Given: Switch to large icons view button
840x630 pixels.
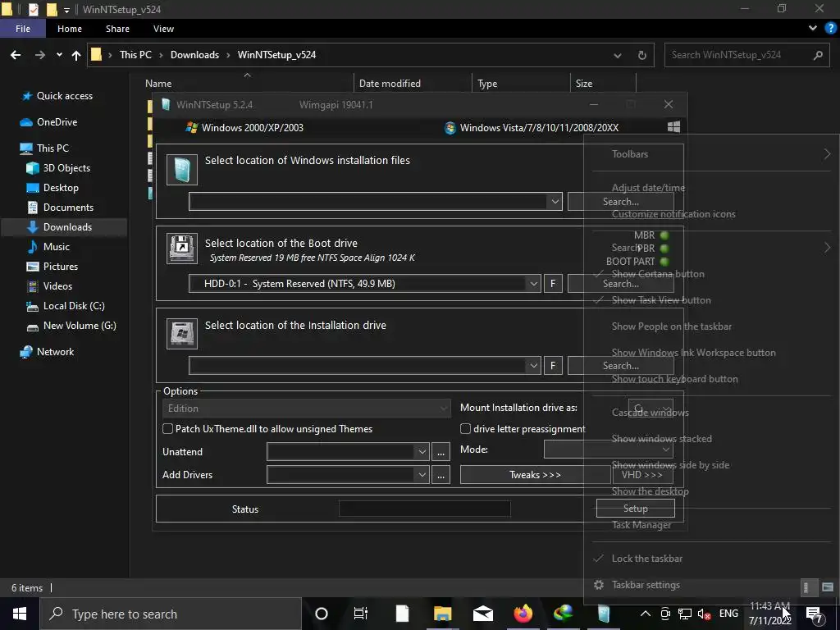Looking at the screenshot, I should tap(827, 587).
